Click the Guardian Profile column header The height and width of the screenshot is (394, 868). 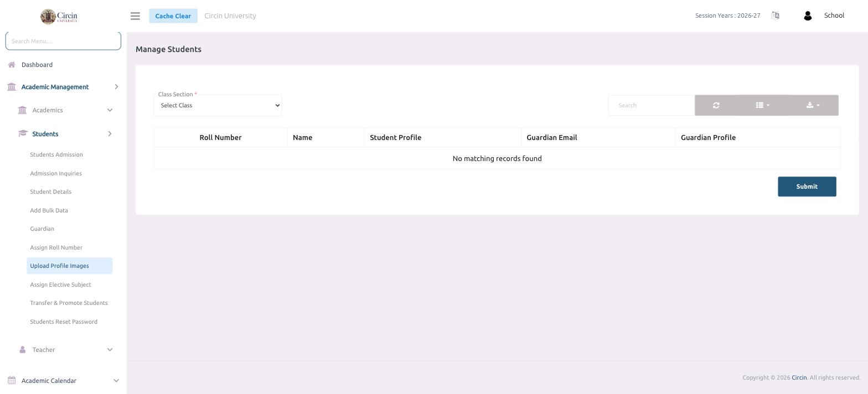pyautogui.click(x=758, y=137)
